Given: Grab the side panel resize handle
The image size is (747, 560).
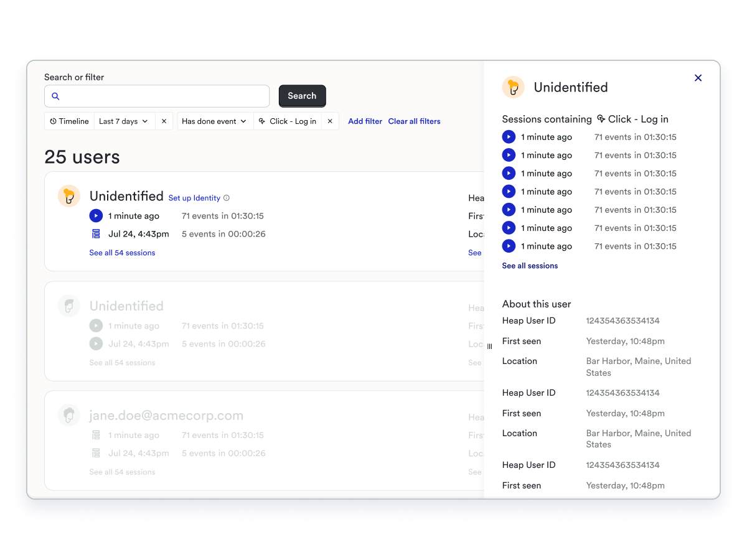Looking at the screenshot, I should pos(489,347).
